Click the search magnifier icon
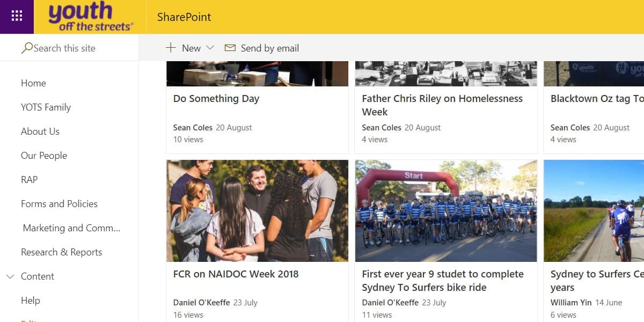Screen dimensions: 644x322 pyautogui.click(x=27, y=48)
